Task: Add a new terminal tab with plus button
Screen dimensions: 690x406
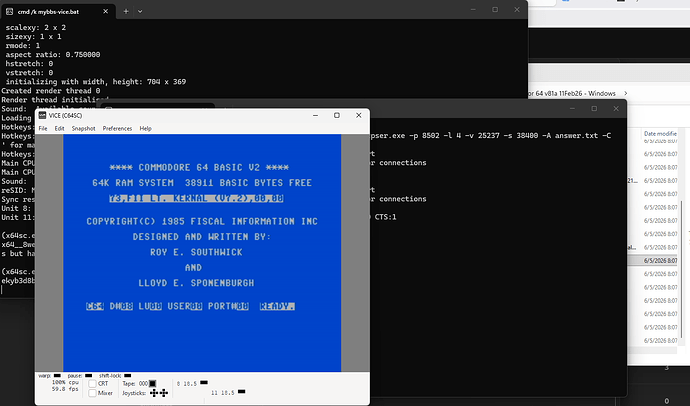Action: point(126,11)
